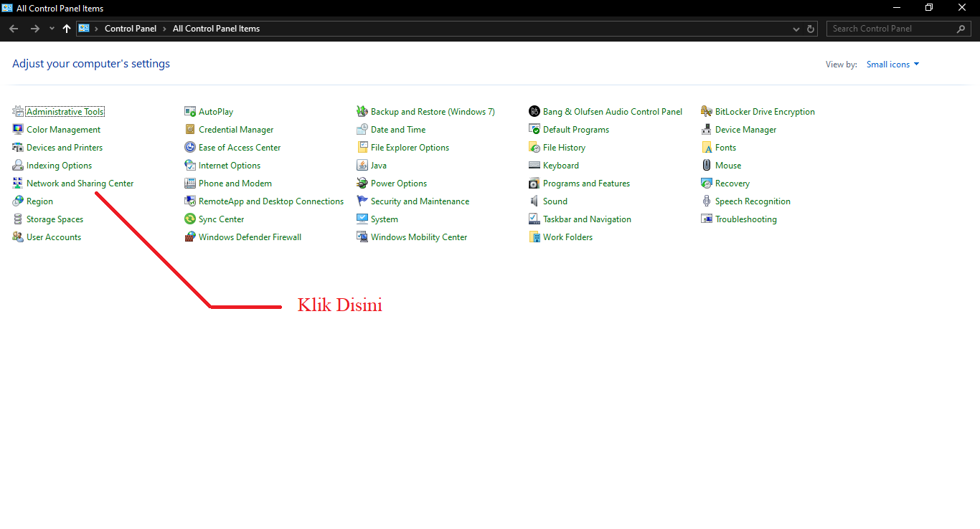
Task: Click the Control Panel breadcrumb
Action: [131, 29]
